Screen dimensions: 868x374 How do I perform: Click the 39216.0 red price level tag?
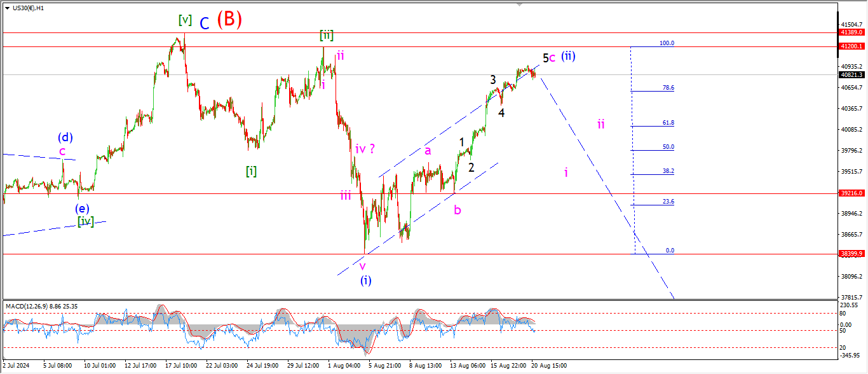coord(851,193)
